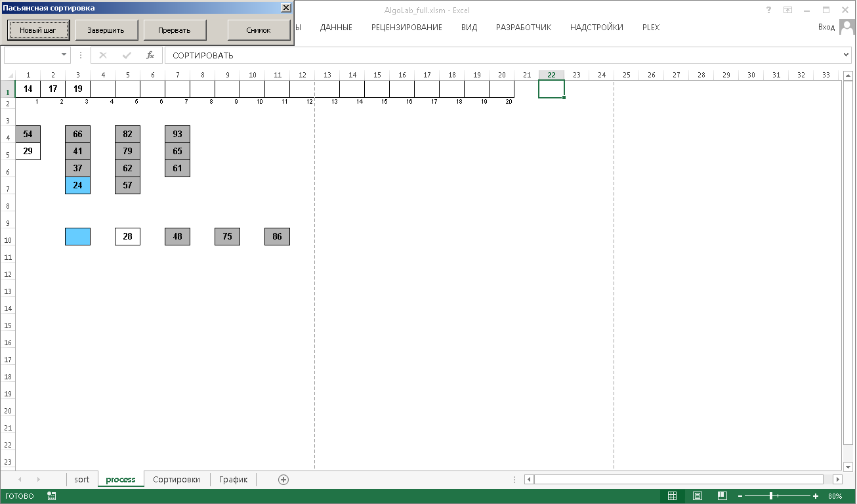Open Excel help question mark icon
The height and width of the screenshot is (504, 857).
click(x=768, y=10)
